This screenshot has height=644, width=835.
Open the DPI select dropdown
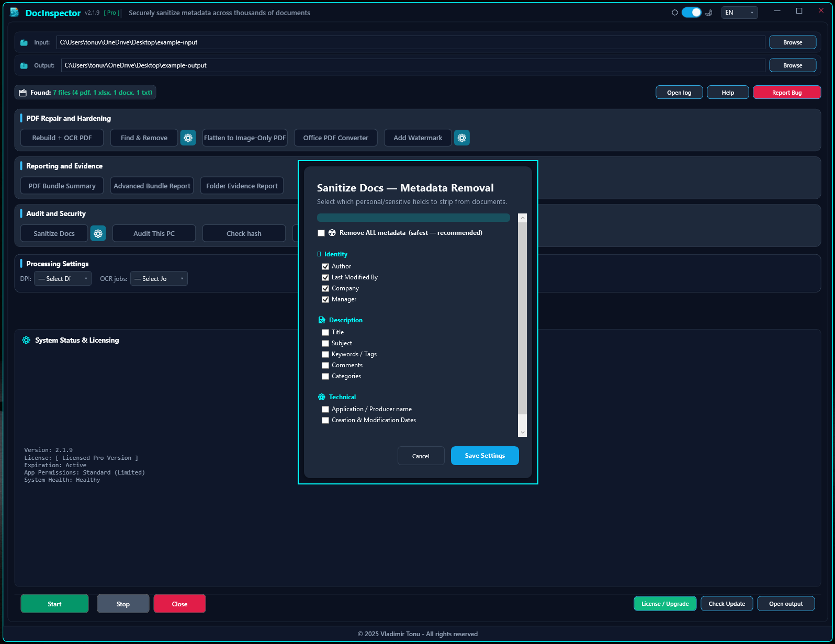point(63,279)
